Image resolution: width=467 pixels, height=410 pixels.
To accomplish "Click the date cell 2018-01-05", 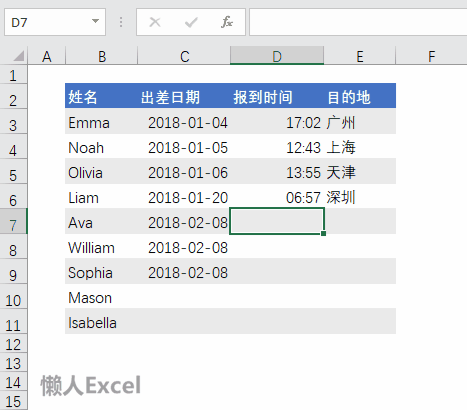I will pyautogui.click(x=184, y=146).
